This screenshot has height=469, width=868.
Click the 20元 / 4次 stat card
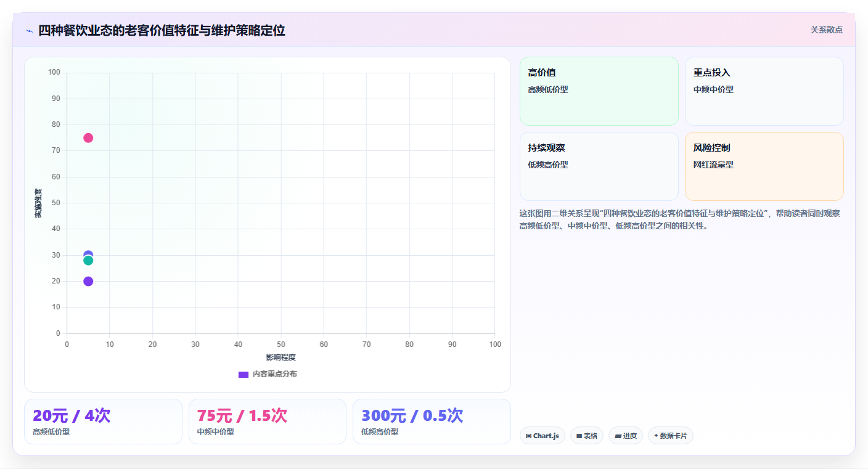pos(103,422)
